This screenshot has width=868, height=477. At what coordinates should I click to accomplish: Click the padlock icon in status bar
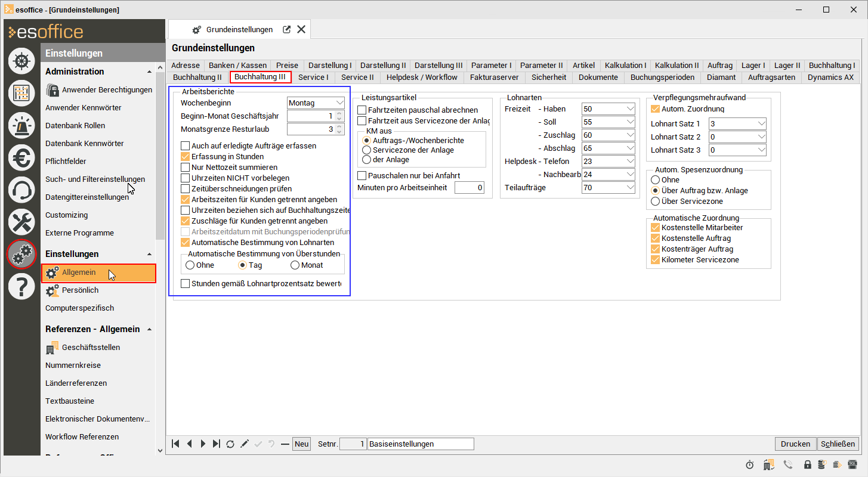[x=807, y=464]
